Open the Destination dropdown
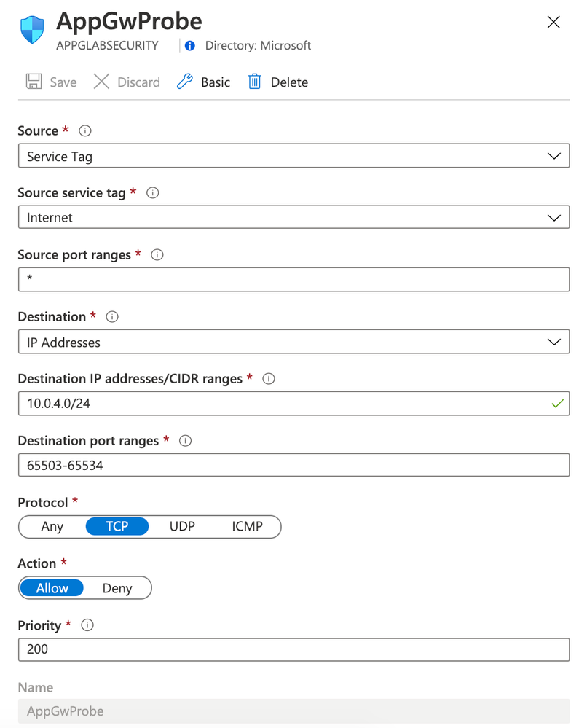 293,342
